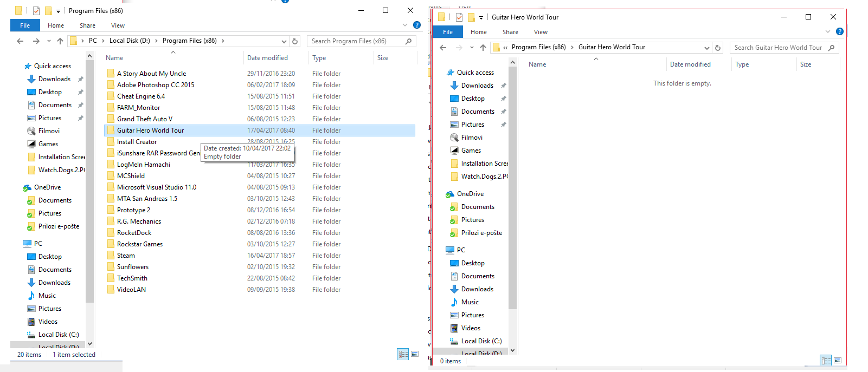Click PC in the Program Files (x86) address bar
Screen dimensions: 868x372
(93, 41)
